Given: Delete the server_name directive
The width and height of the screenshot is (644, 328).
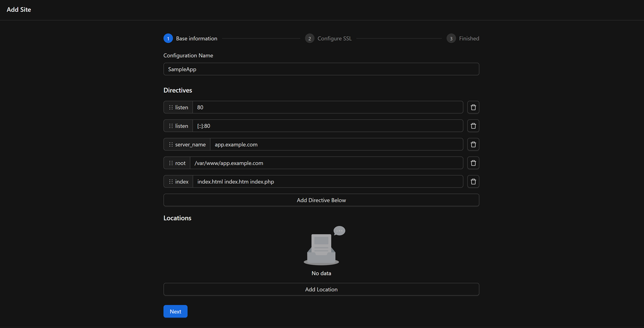Looking at the screenshot, I should [473, 144].
